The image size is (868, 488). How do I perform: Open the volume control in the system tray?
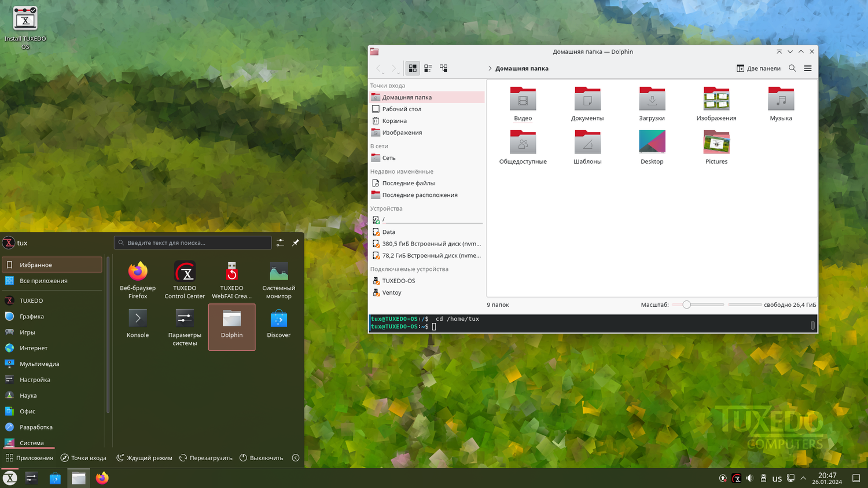pos(749,478)
